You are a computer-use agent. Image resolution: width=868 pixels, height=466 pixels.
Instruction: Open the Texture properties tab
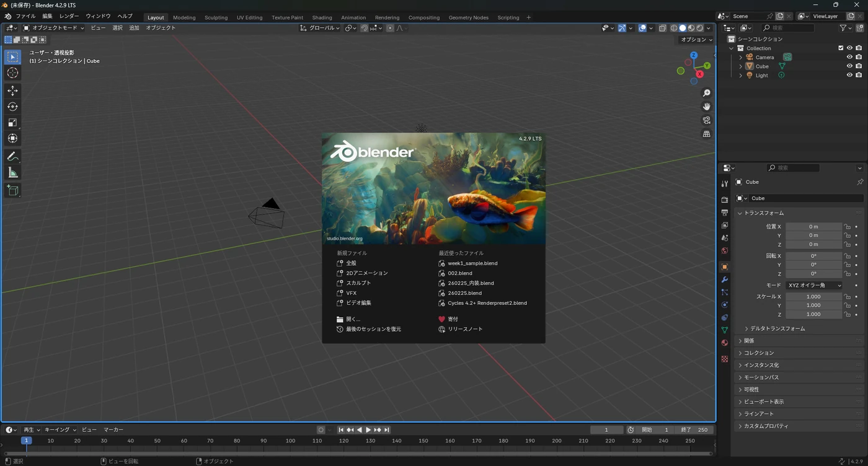[724, 359]
